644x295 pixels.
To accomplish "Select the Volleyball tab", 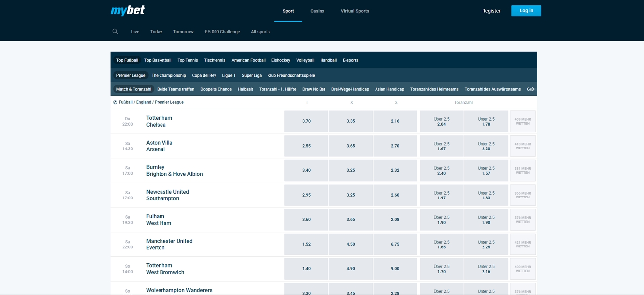I will 305,60.
